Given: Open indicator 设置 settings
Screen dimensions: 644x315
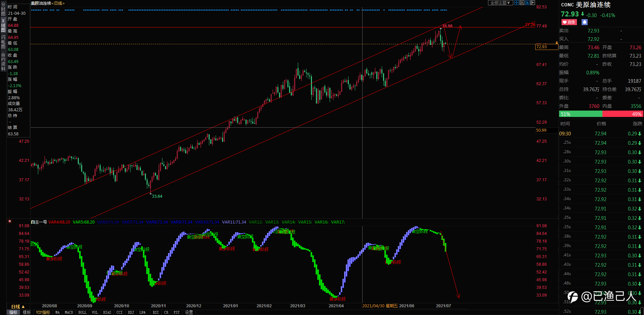Looking at the screenshot, I should (189, 312).
